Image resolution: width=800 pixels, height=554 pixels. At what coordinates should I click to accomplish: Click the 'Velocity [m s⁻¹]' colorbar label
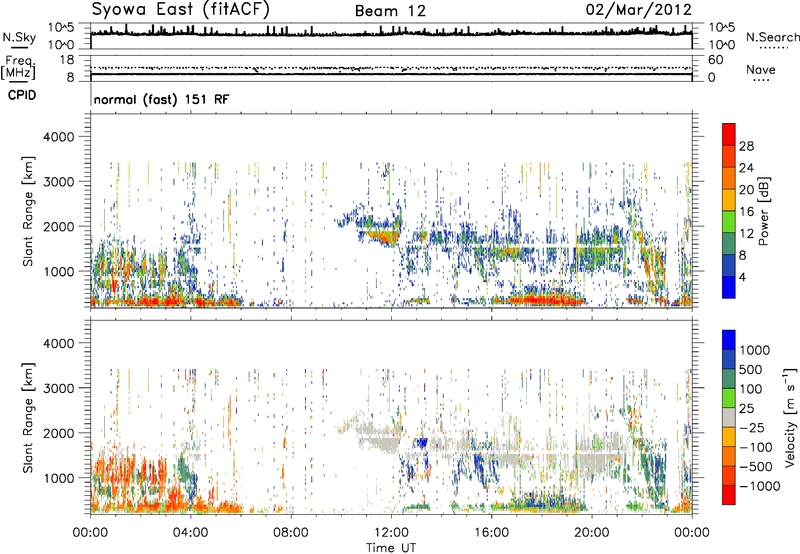pyautogui.click(x=790, y=417)
